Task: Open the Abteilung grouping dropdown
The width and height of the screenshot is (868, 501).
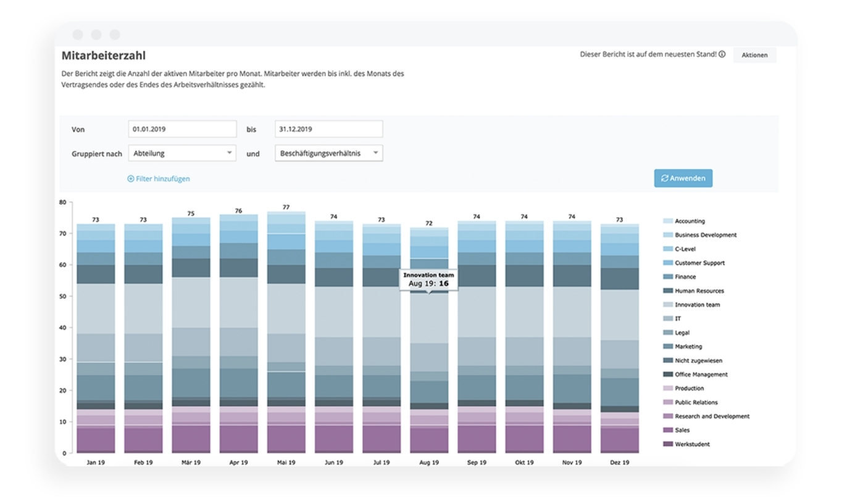Action: point(182,153)
